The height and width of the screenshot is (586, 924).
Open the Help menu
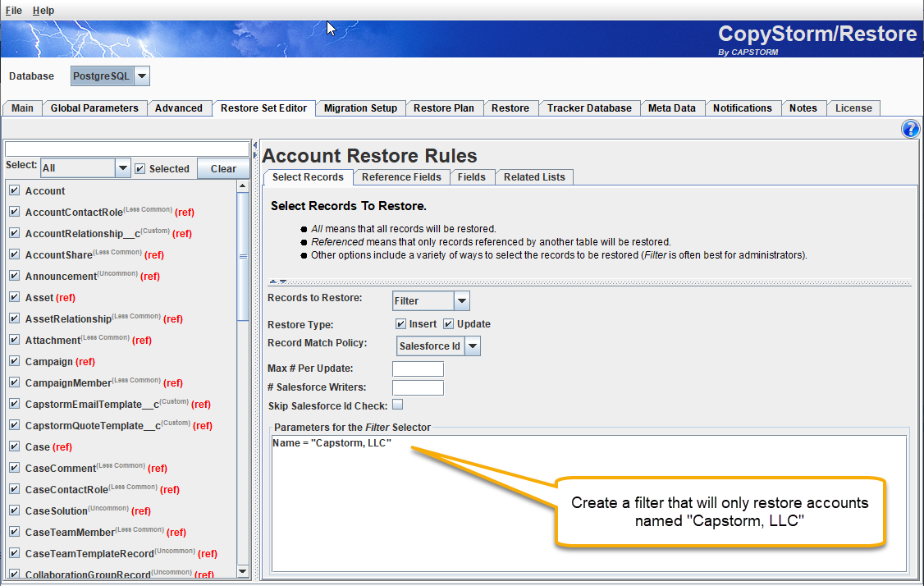pos(43,10)
